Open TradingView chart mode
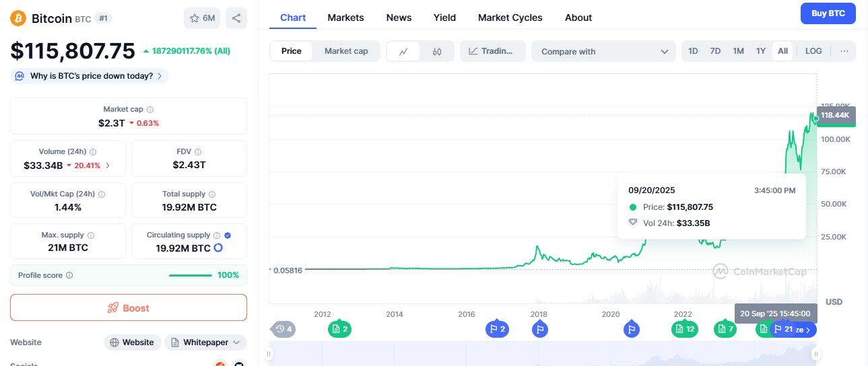The width and height of the screenshot is (868, 366). 493,51
